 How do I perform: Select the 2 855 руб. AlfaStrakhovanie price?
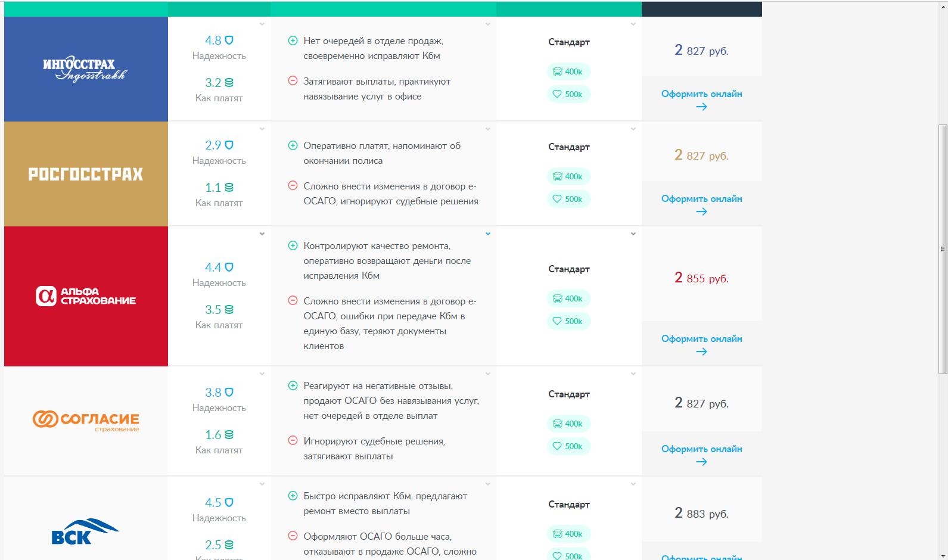(702, 278)
